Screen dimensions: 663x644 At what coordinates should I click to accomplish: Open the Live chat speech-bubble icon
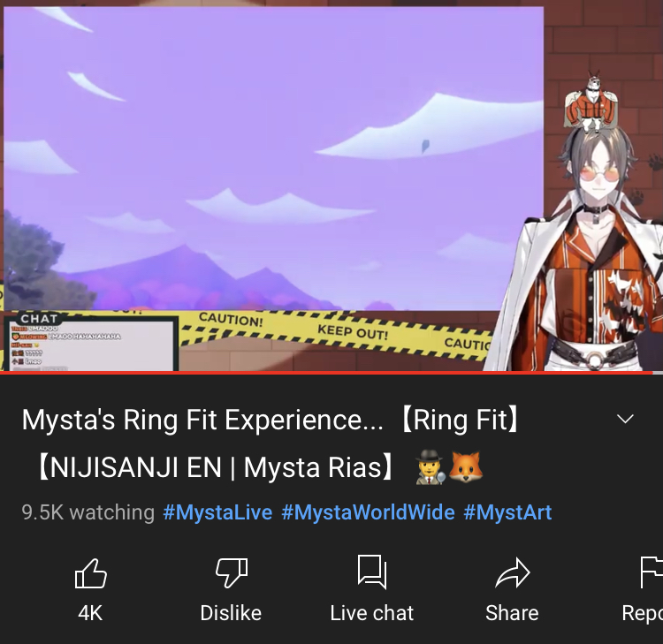pos(372,572)
